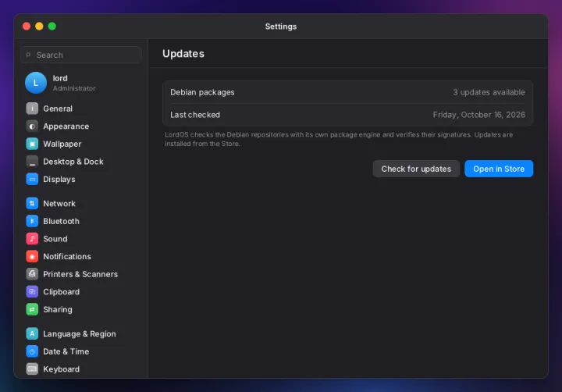The height and width of the screenshot is (392, 562).
Task: Close the Settings window
Action: pos(27,27)
